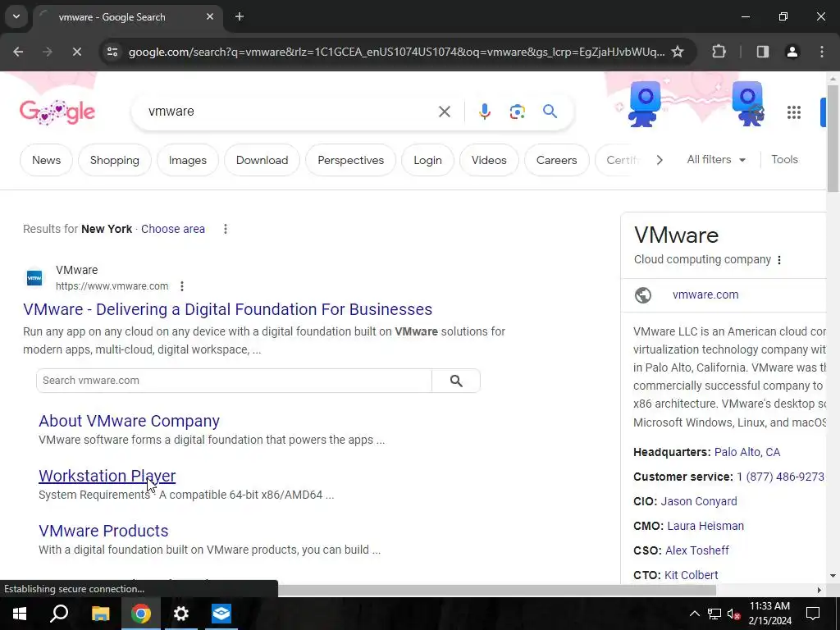This screenshot has width=840, height=630.
Task: View site information icon in address bar
Action: point(112,52)
